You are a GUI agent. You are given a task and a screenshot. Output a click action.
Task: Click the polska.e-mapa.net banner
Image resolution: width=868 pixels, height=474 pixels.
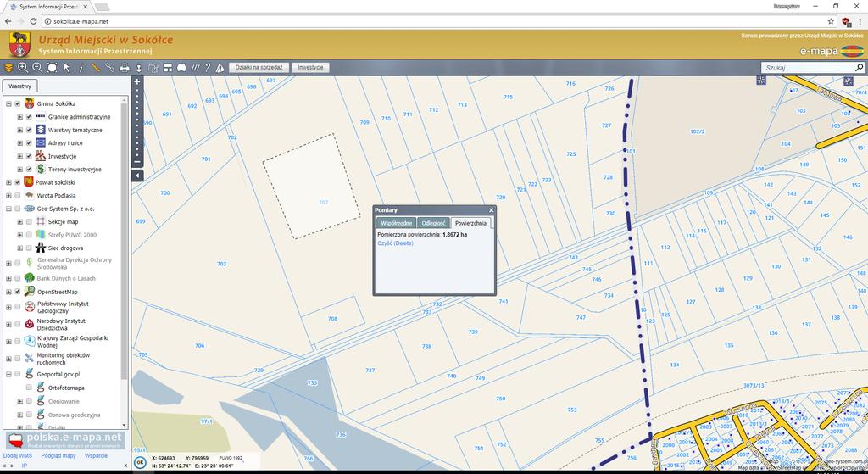tap(66, 440)
